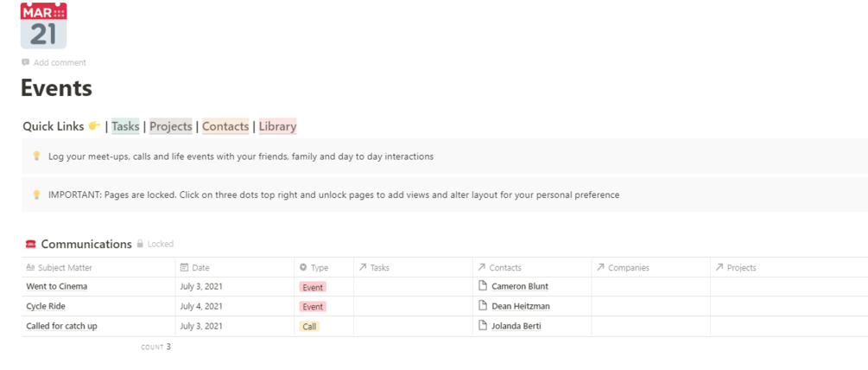Screen dimensions: 868x370
Task: Go to the Contacts quick link
Action: point(225,126)
